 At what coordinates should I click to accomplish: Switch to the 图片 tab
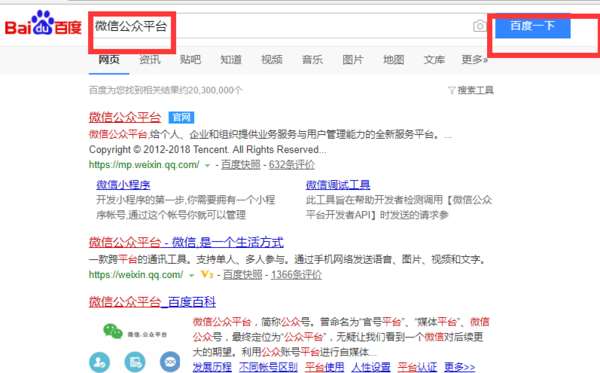pyautogui.click(x=353, y=60)
